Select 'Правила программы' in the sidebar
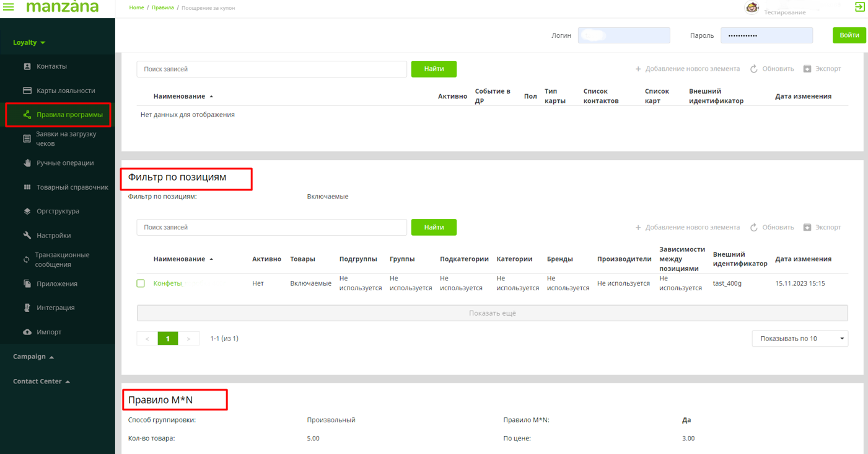Screen dimensions: 868x454 69,115
